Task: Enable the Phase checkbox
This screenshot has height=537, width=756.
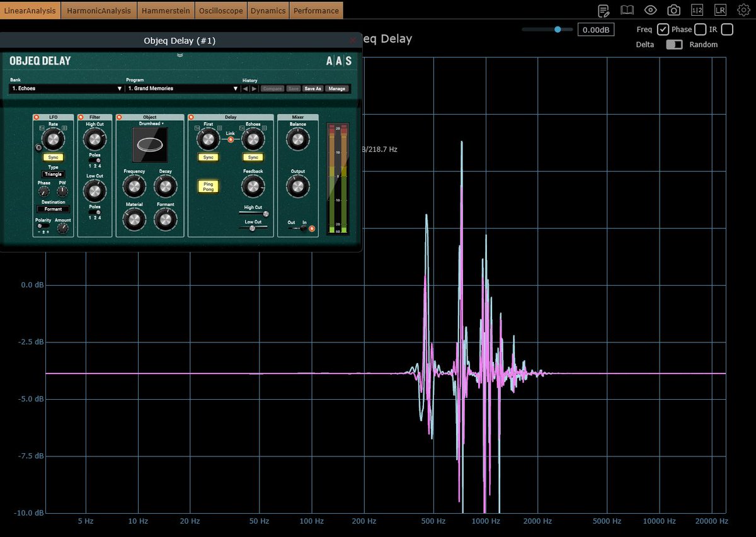Action: click(x=700, y=29)
